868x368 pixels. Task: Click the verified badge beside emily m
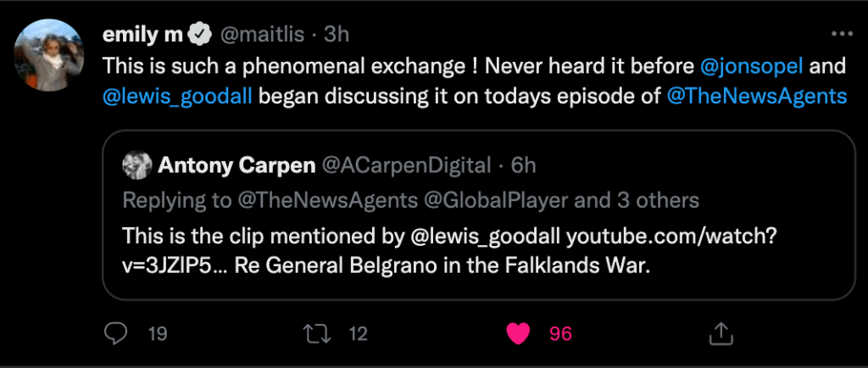(x=200, y=34)
